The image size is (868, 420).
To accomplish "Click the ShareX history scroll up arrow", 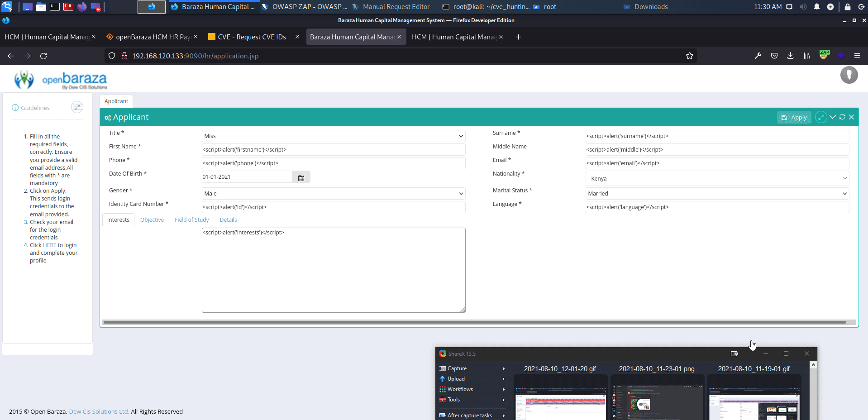I will coord(813,365).
